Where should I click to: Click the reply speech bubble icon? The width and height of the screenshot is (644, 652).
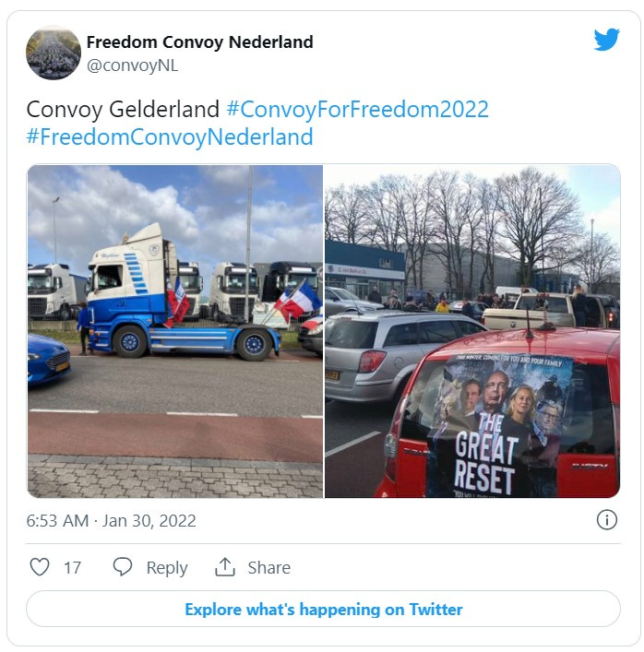point(123,567)
